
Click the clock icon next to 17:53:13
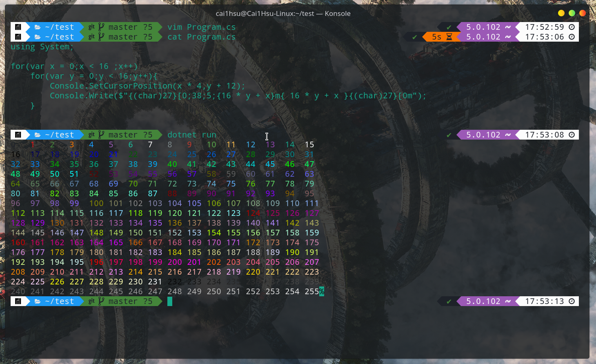click(572, 301)
